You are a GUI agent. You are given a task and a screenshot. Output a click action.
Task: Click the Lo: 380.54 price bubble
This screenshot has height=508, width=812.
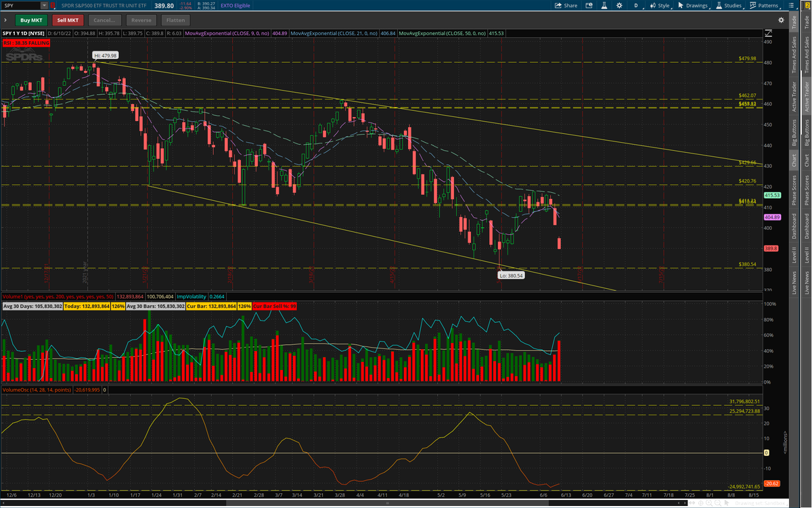tap(512, 275)
